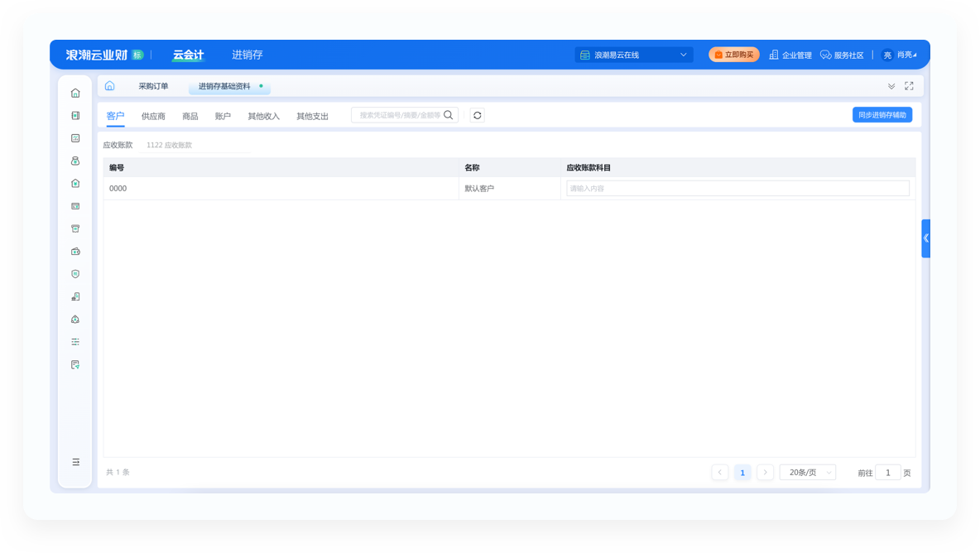
Task: Open the building sidebar icon
Action: [x=75, y=297]
